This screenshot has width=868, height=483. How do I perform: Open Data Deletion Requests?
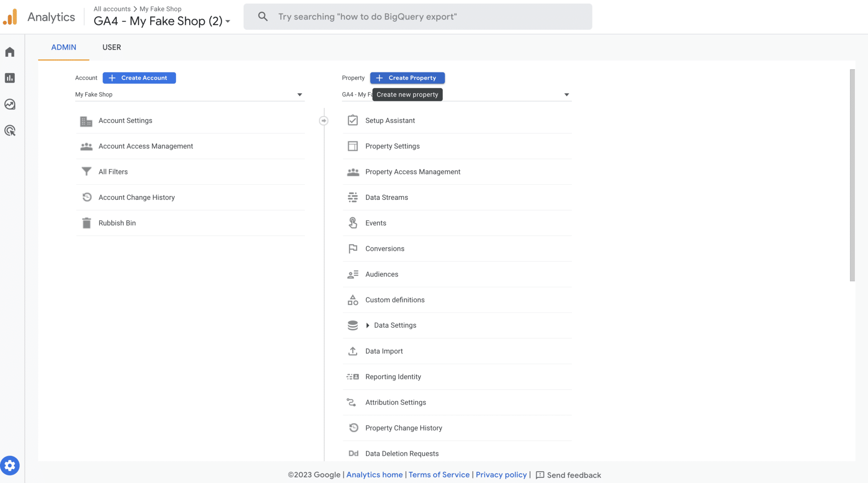click(x=457, y=452)
